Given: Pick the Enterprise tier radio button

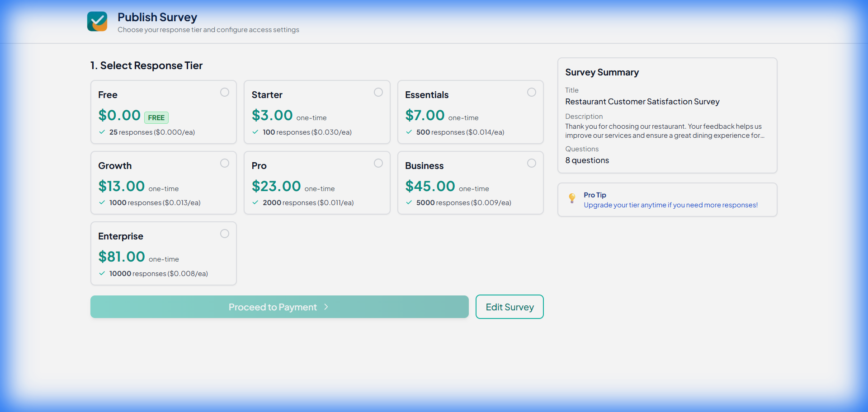Looking at the screenshot, I should click(x=225, y=234).
